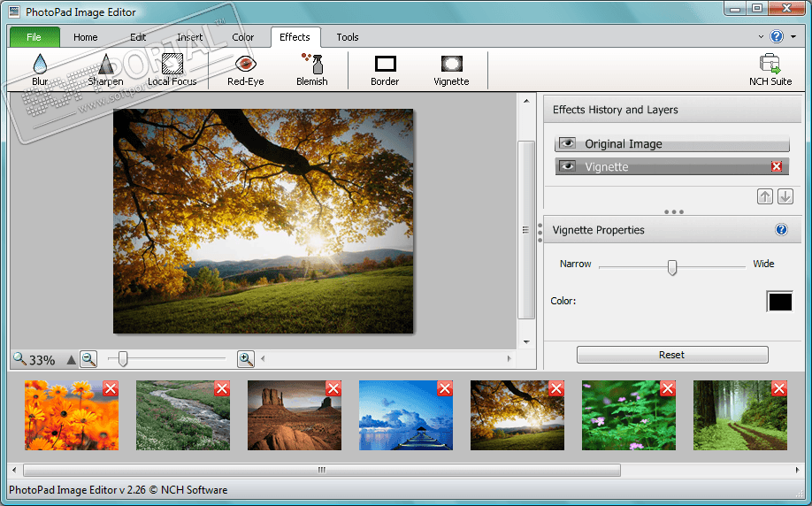
Task: Open the forest path thumbnail
Action: (740, 416)
